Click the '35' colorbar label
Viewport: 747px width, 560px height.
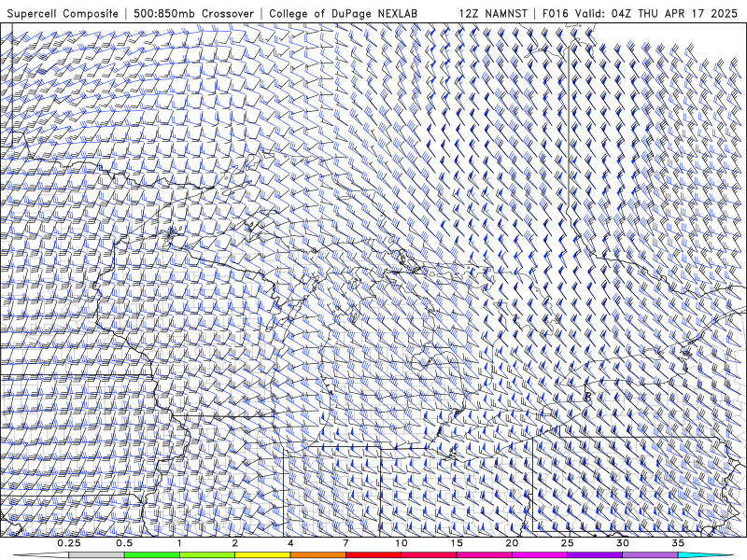coord(678,543)
